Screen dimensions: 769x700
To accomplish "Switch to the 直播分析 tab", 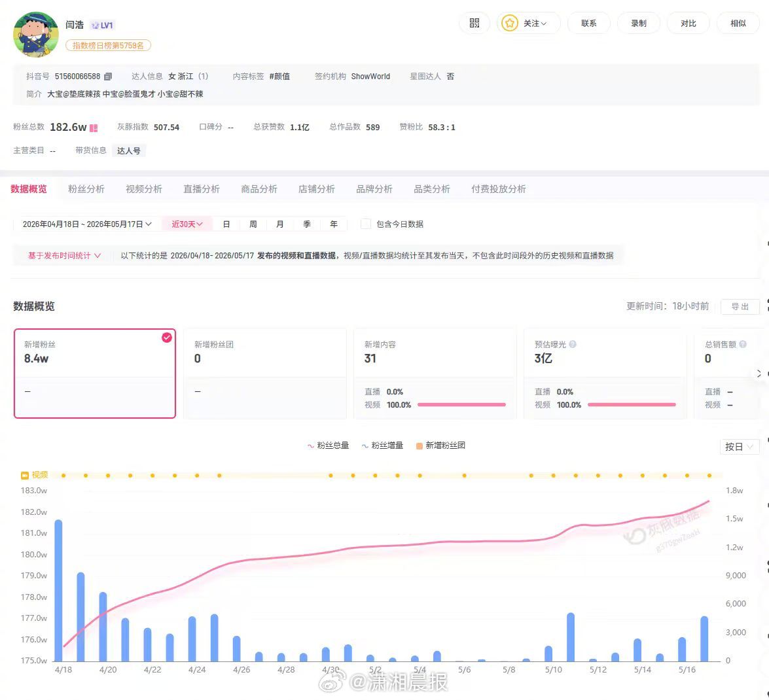I will pyautogui.click(x=201, y=189).
